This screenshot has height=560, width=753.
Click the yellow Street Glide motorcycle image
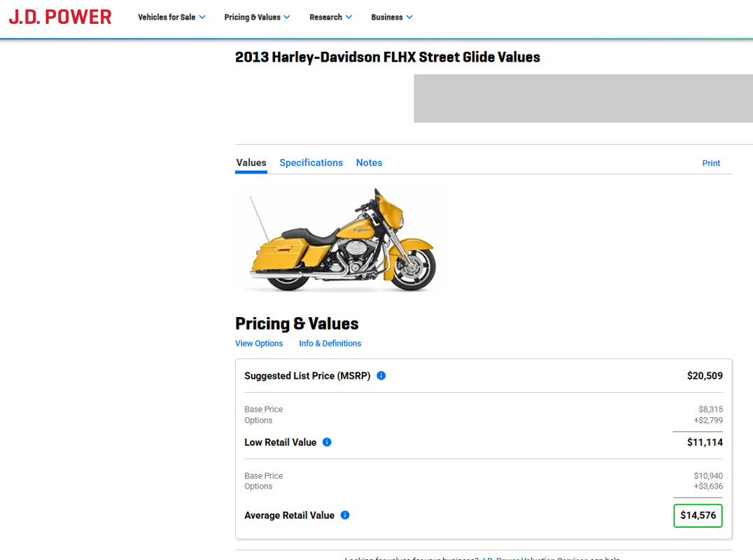click(x=343, y=240)
